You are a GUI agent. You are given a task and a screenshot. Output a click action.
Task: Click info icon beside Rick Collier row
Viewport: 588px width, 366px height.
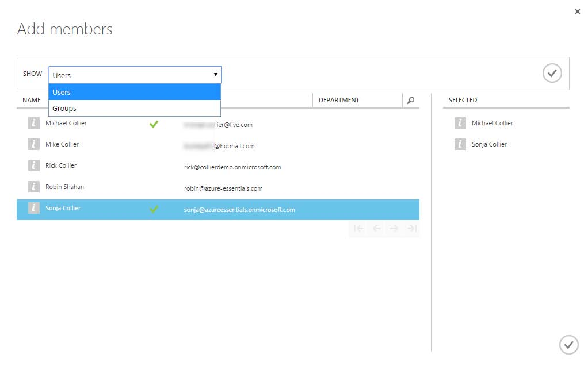point(34,165)
